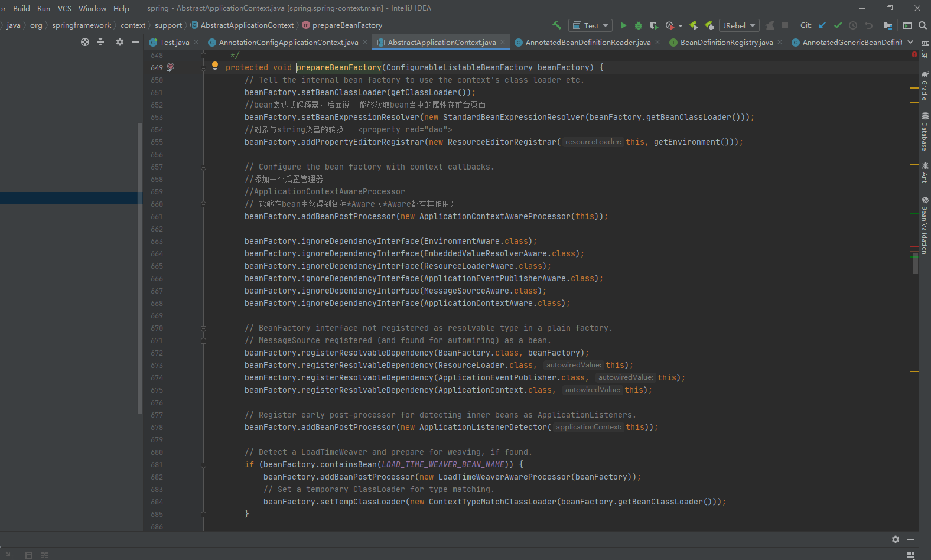Viewport: 931px width, 560px height.
Task: Click the context breadcrumb
Action: (133, 25)
